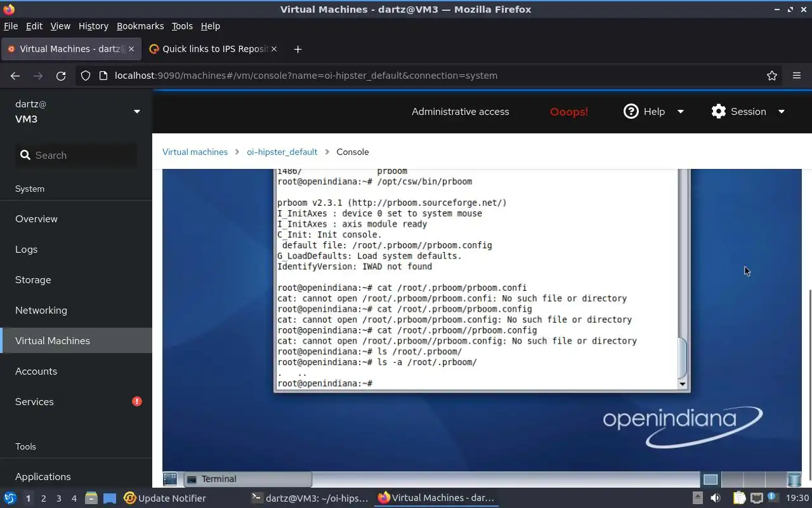The image size is (812, 508).
Task: Click the Firefox Virtual Machines taskbar entry
Action: [x=436, y=498]
